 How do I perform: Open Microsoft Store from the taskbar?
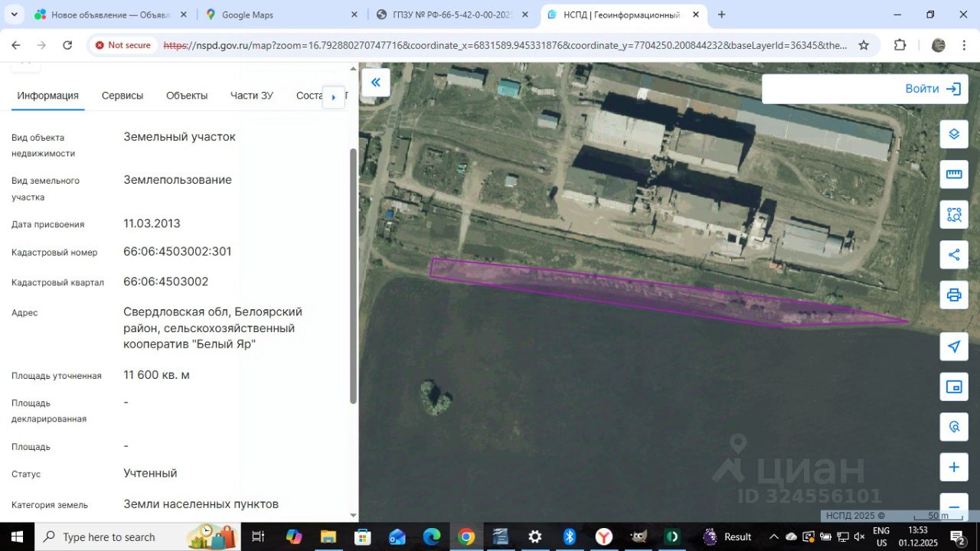point(363,536)
